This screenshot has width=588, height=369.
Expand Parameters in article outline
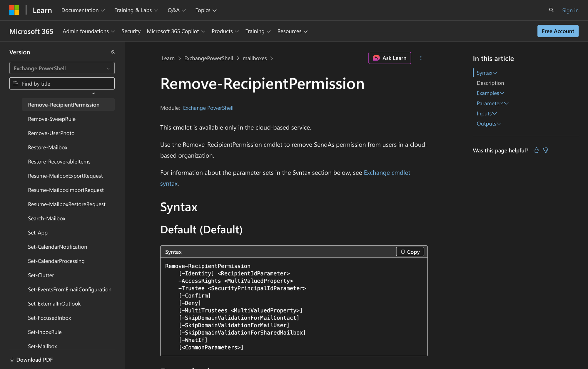tap(492, 103)
